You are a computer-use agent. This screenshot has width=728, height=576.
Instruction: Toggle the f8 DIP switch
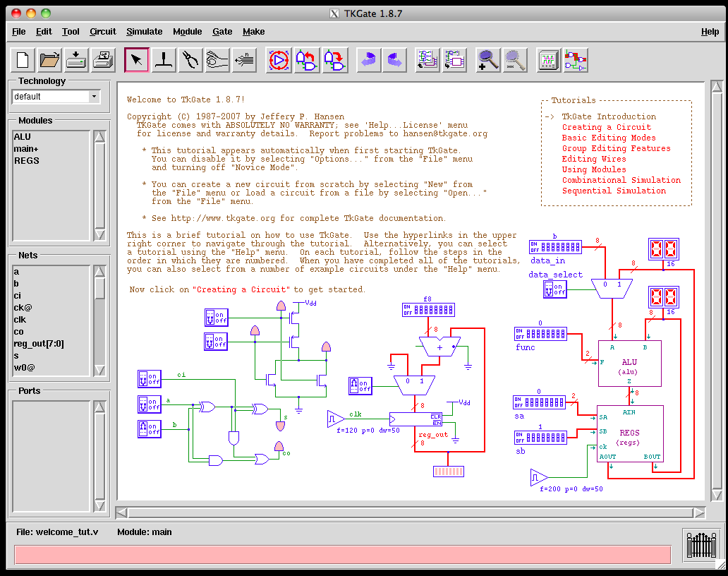click(428, 310)
